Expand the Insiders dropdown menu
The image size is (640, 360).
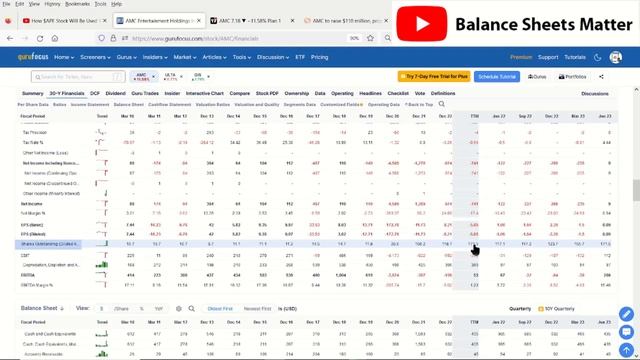pyautogui.click(x=155, y=57)
